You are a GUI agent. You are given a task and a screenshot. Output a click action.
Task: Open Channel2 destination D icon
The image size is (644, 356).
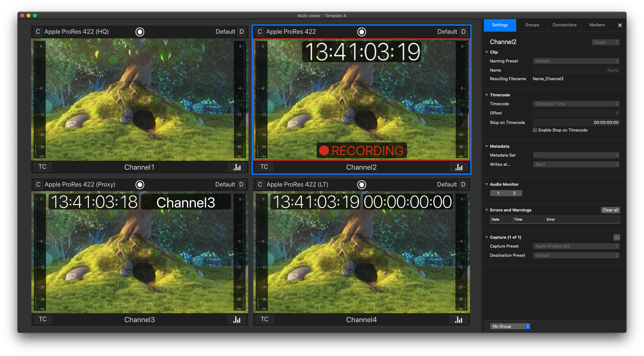pyautogui.click(x=463, y=32)
